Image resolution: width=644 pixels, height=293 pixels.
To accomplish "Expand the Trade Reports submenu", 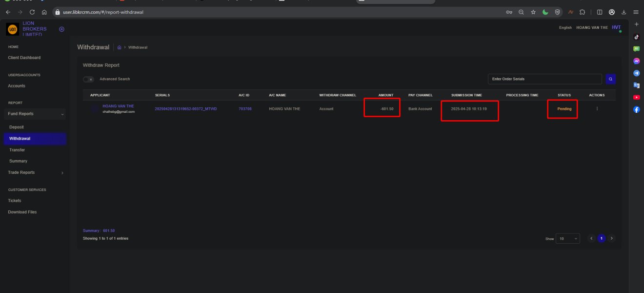I will [x=34, y=172].
